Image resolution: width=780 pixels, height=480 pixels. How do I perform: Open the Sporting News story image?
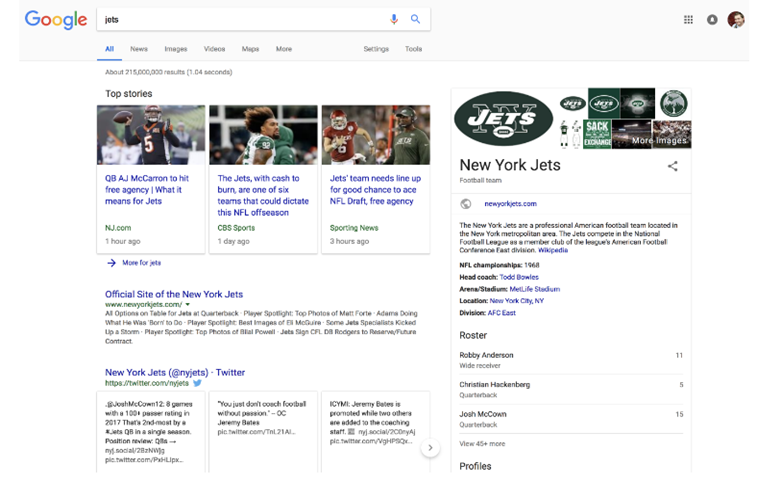point(376,135)
